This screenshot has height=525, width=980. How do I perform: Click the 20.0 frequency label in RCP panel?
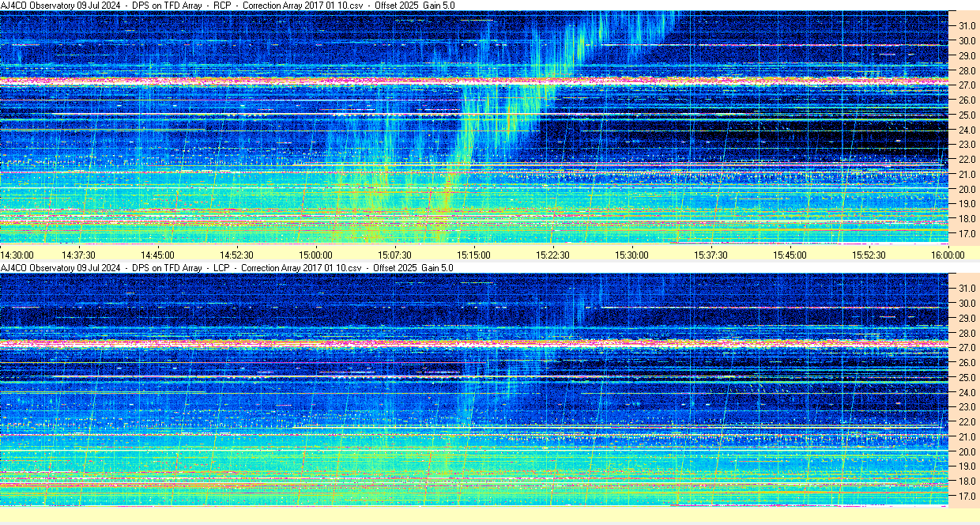967,189
